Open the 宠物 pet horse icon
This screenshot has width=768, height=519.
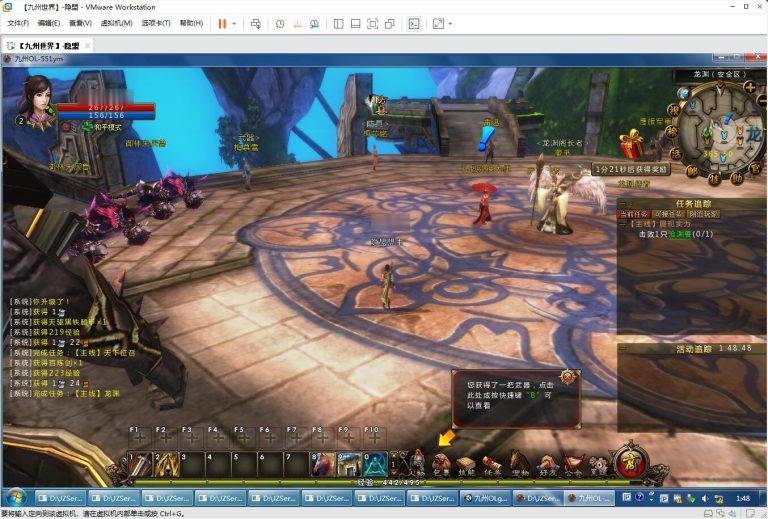tap(520, 464)
